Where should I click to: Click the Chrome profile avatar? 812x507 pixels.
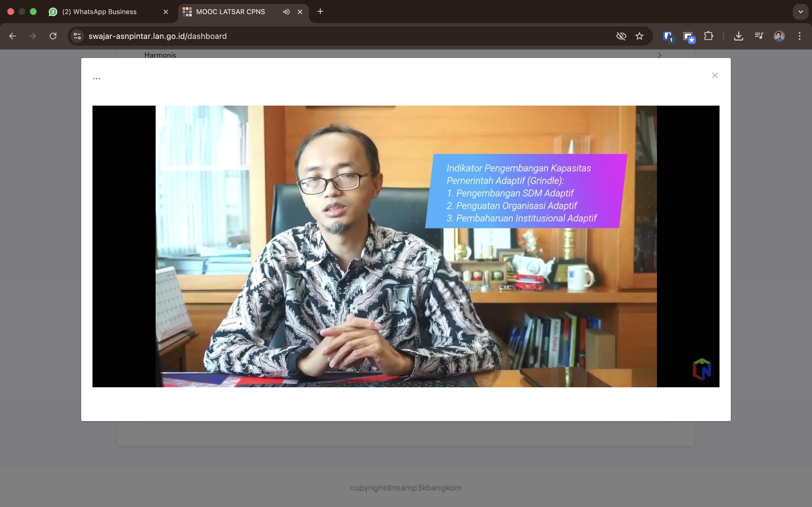point(779,36)
